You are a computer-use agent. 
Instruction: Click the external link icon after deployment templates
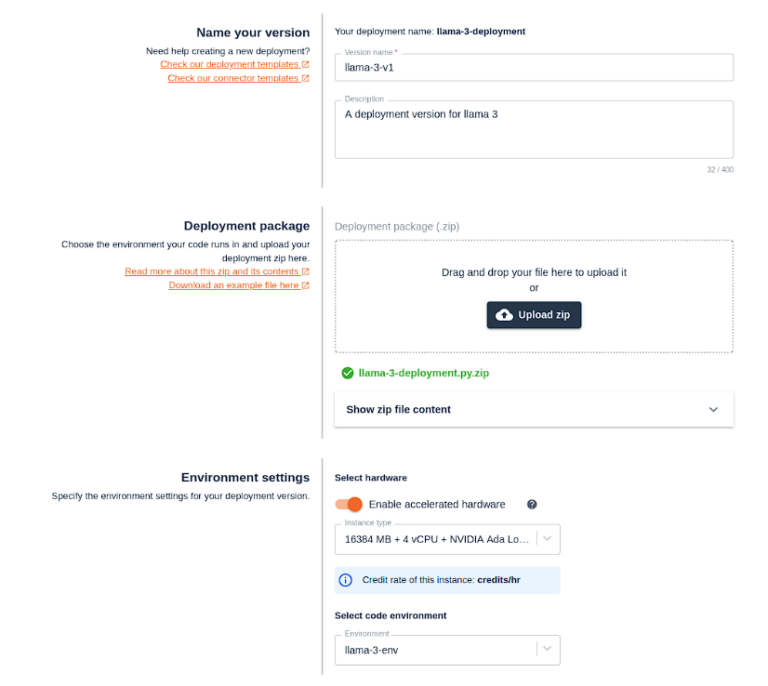click(x=306, y=64)
